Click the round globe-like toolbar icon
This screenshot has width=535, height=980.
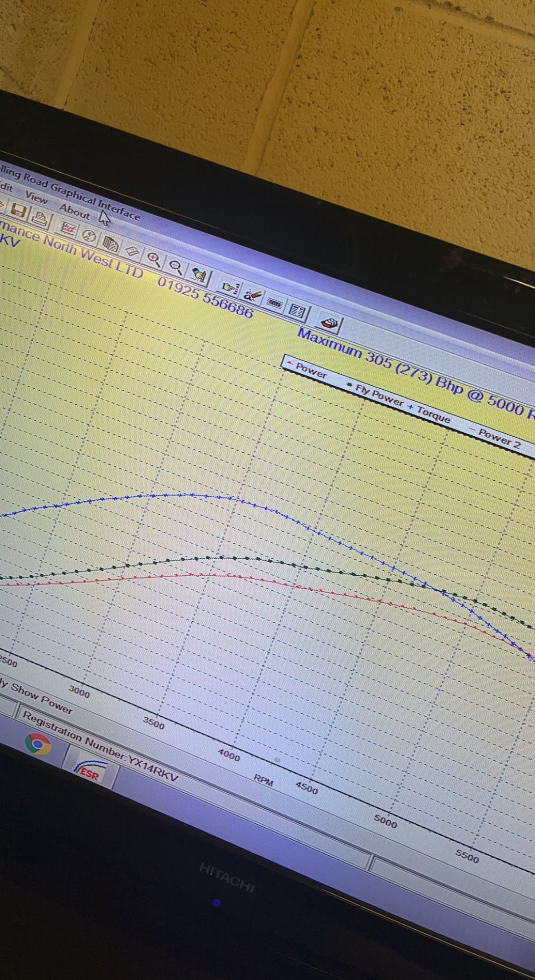tap(90, 236)
